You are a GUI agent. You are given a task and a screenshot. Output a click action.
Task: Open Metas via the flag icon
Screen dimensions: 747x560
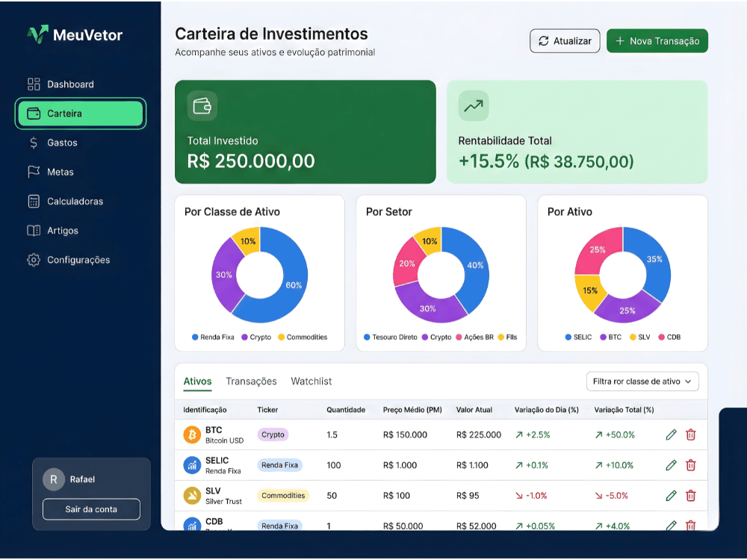coord(32,172)
